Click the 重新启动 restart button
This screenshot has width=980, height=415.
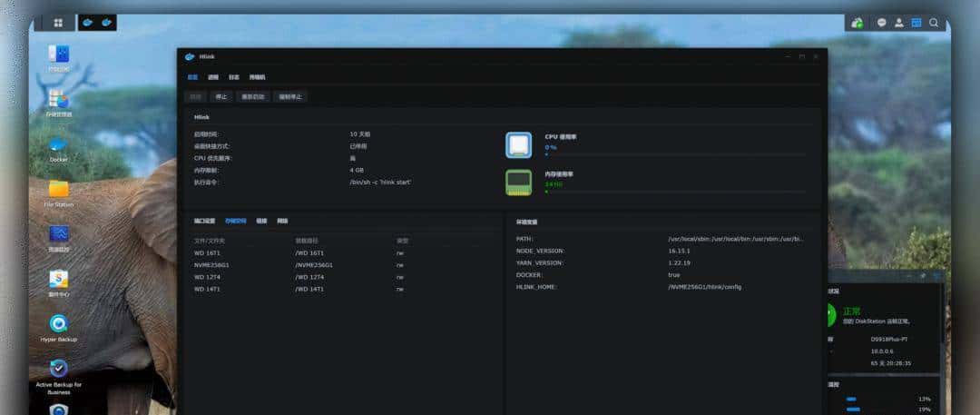point(252,96)
